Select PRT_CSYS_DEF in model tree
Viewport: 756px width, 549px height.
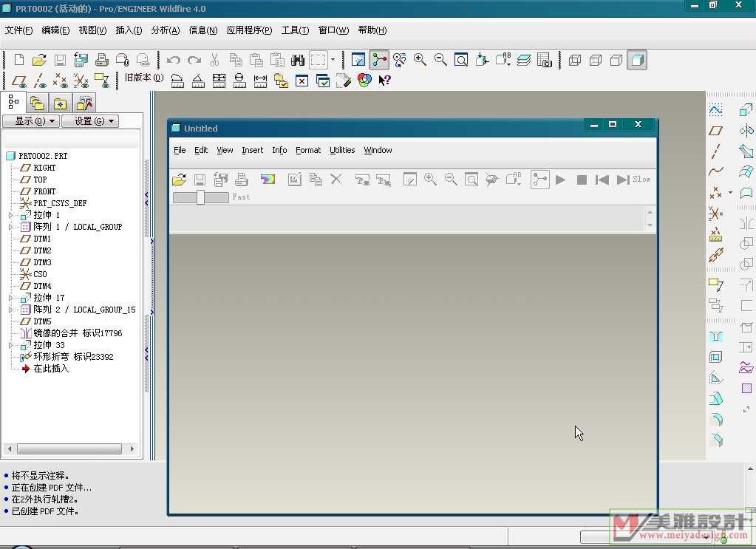point(60,203)
